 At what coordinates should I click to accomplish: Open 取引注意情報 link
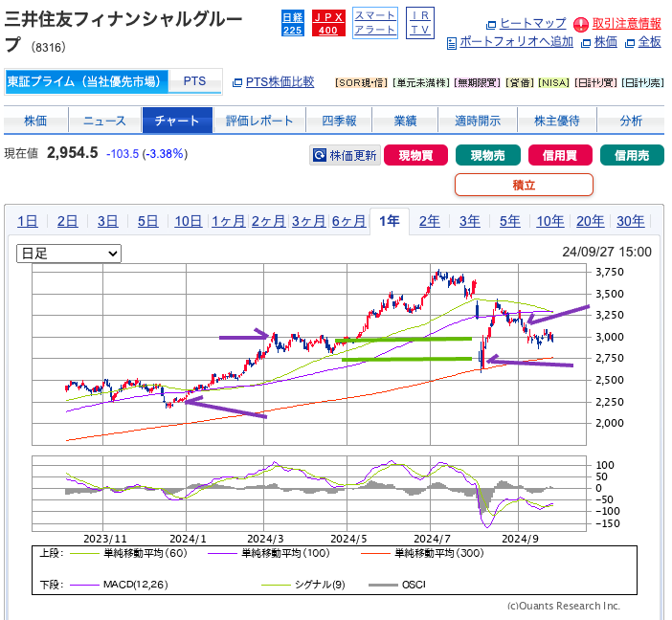[x=626, y=24]
